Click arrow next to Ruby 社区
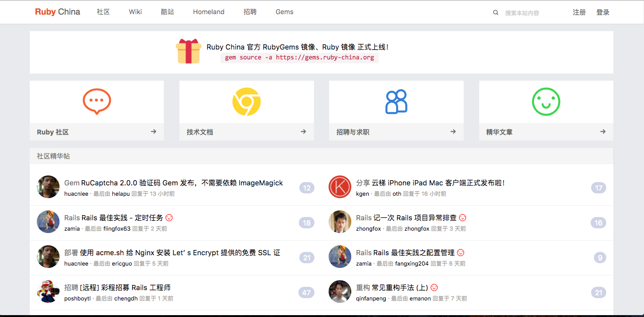Image resolution: width=644 pixels, height=317 pixels. [153, 132]
